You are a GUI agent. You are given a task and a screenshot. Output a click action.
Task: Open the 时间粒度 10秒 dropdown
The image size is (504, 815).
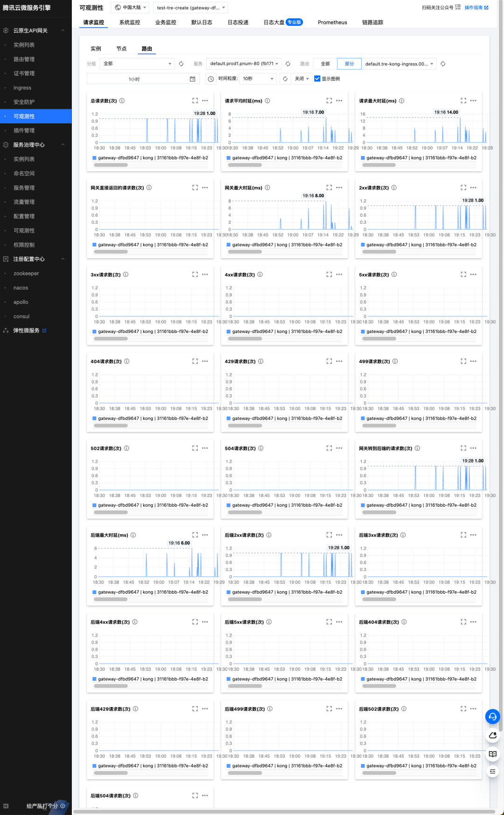point(258,79)
